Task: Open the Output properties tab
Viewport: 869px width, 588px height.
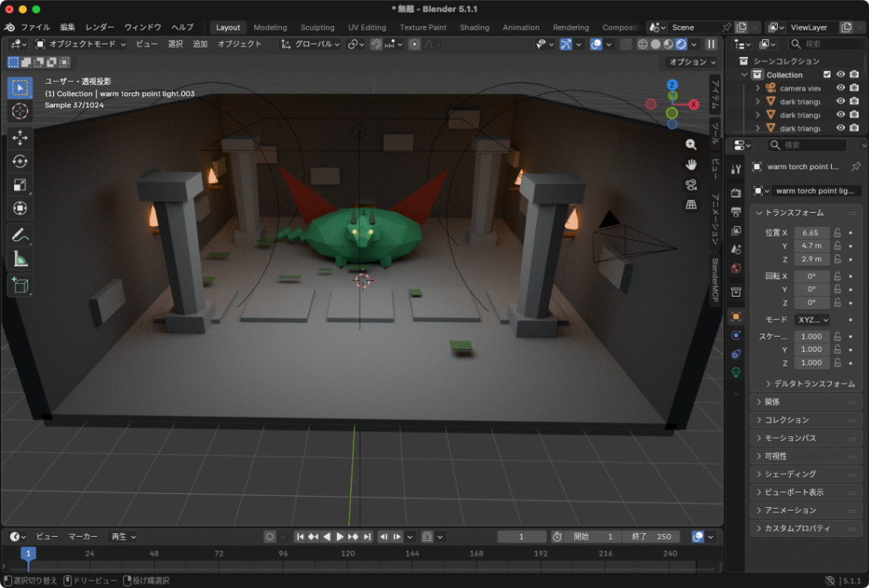Action: tap(736, 211)
